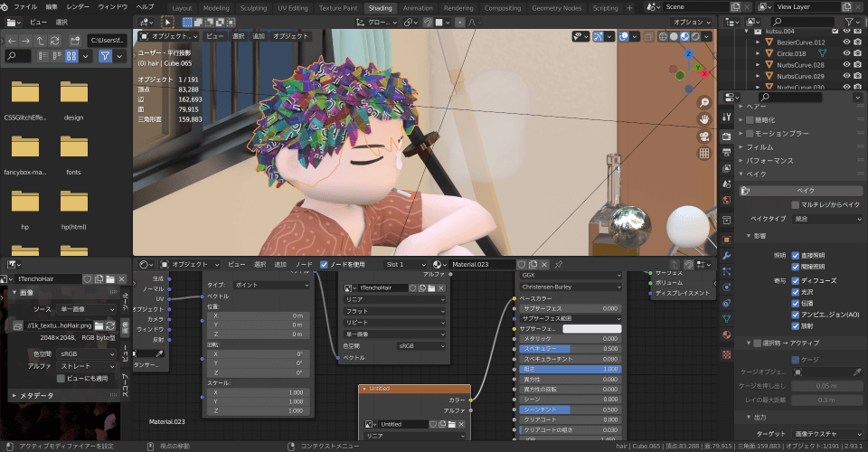Open the Tool properties tab
This screenshot has width=868, height=452.
[x=727, y=118]
